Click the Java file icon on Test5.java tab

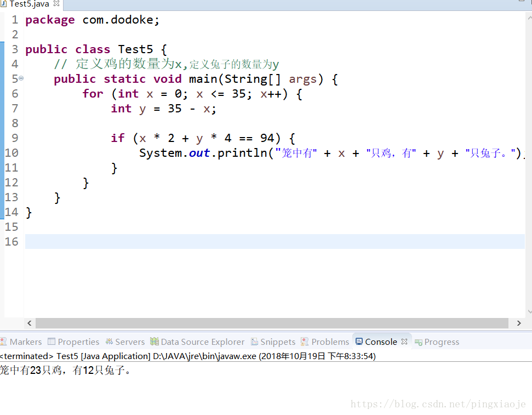coord(3,4)
